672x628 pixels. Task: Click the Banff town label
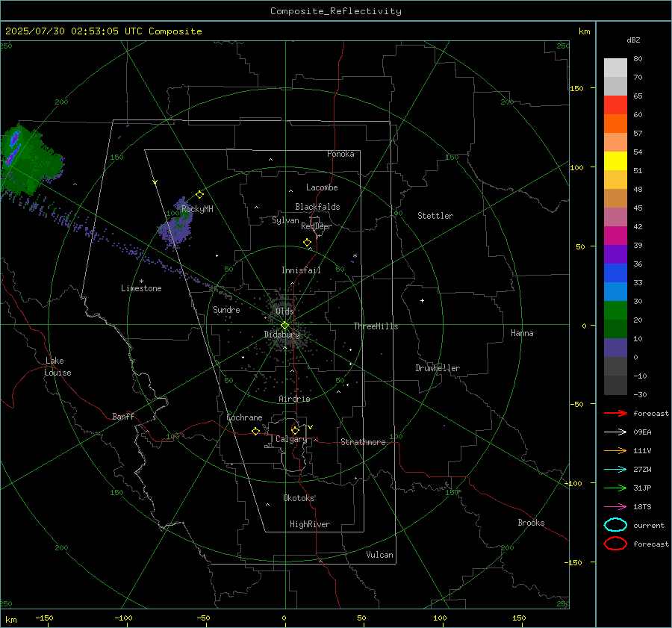(x=123, y=417)
